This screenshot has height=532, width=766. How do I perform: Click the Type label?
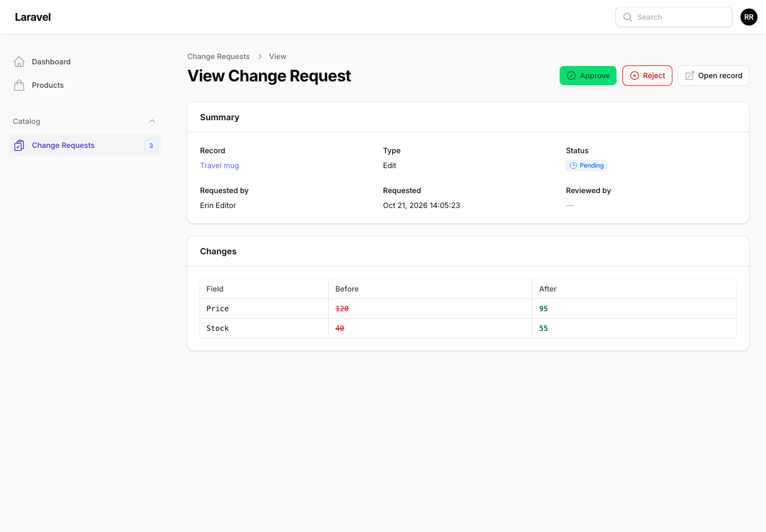click(392, 151)
